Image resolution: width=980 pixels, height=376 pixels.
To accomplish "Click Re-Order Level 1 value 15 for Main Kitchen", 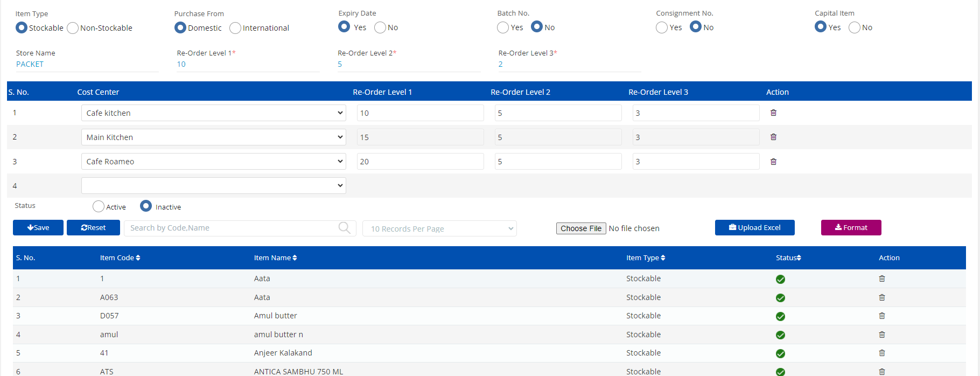I will (x=421, y=137).
